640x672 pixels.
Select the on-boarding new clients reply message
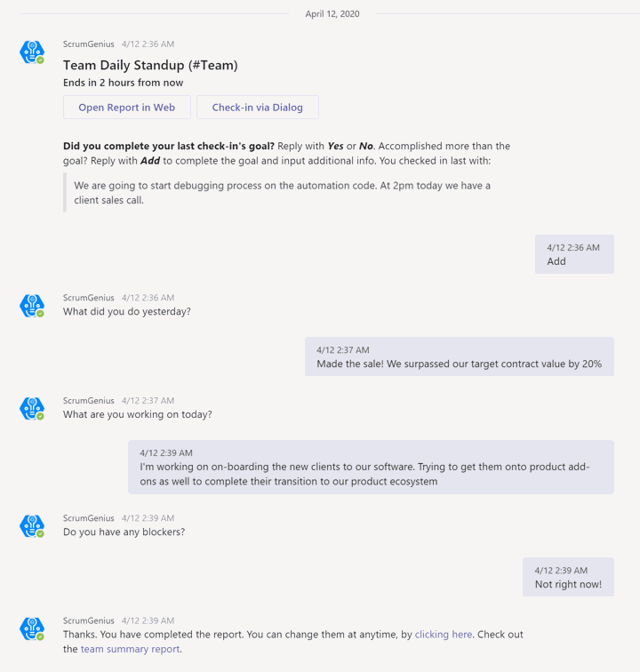point(371,468)
